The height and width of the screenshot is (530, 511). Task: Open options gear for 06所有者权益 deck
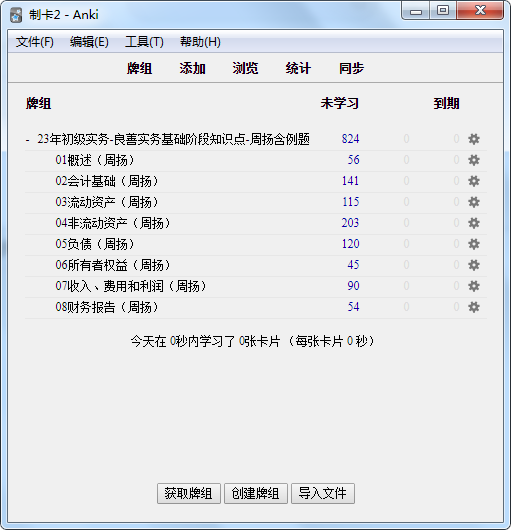click(x=474, y=265)
